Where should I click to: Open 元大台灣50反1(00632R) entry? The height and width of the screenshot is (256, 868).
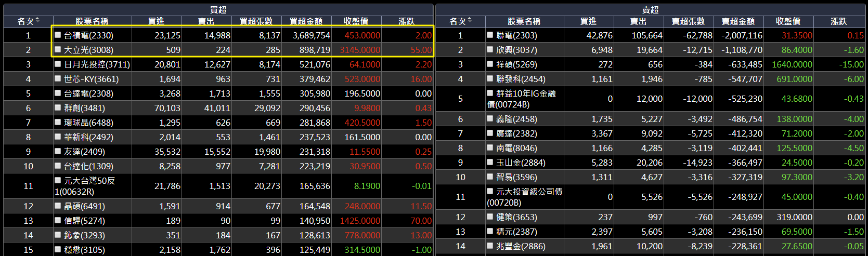point(85,186)
